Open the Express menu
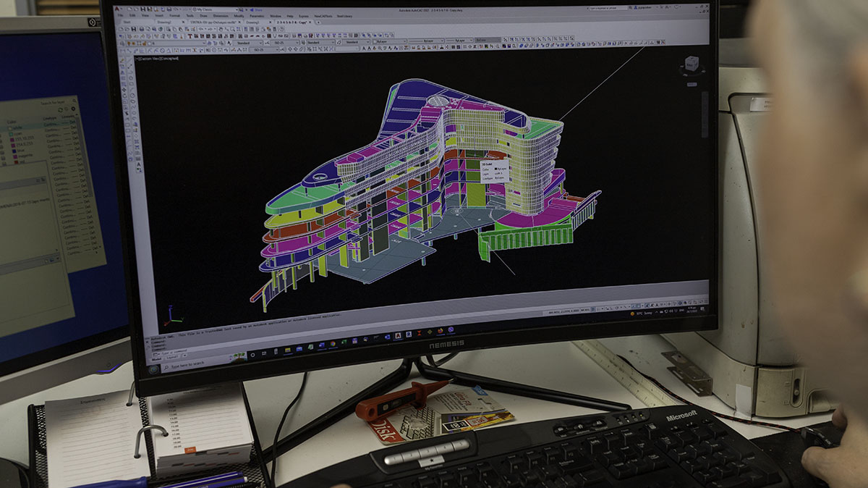 [x=303, y=16]
